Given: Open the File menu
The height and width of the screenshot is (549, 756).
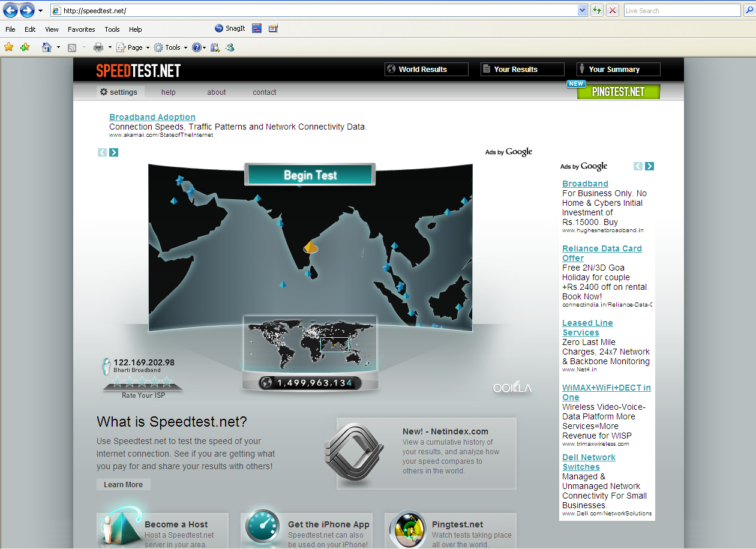Looking at the screenshot, I should pyautogui.click(x=10, y=29).
